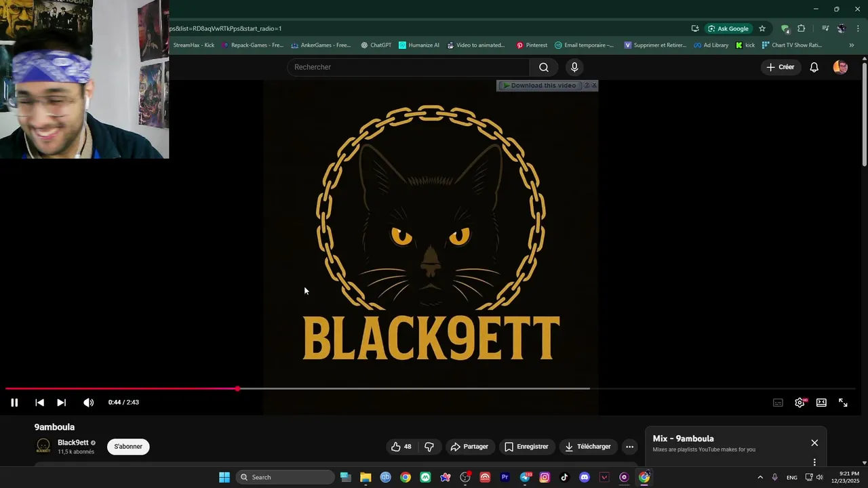Click the Télécharger download button
The image size is (868, 488).
[x=588, y=447]
